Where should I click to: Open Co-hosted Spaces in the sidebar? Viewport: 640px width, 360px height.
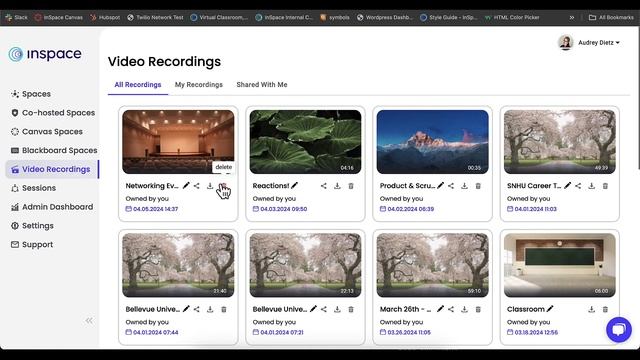click(52, 113)
